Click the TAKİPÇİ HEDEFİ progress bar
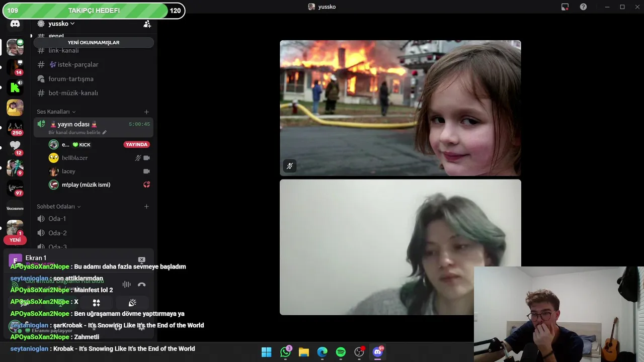 coord(94,11)
